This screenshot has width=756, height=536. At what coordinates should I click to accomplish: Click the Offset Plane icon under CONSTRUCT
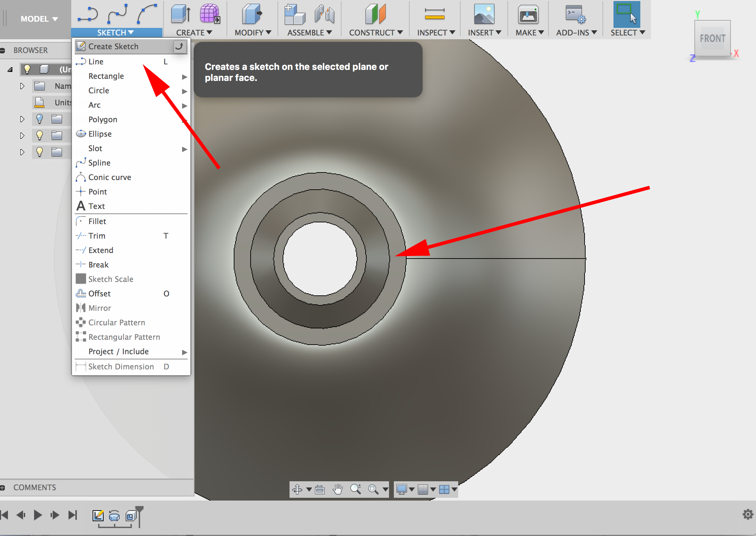tap(375, 14)
